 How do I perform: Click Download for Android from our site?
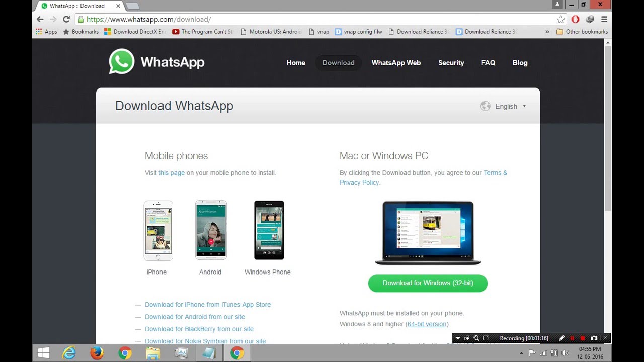coord(195,317)
